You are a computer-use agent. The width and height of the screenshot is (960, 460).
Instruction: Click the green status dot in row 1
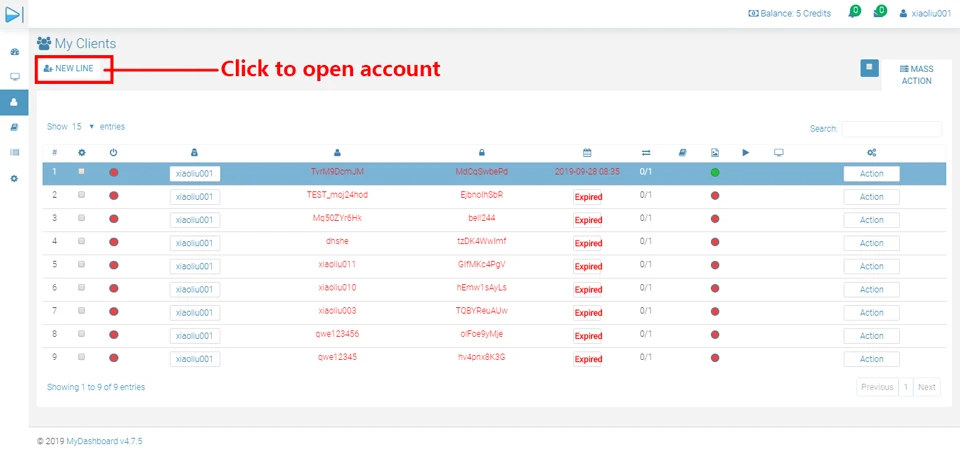tap(714, 173)
